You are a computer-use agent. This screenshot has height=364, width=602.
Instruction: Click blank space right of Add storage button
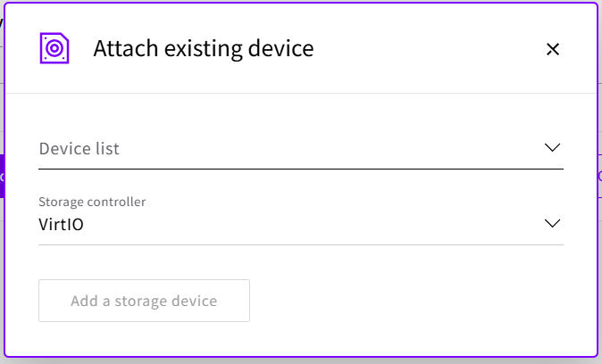(x=402, y=301)
